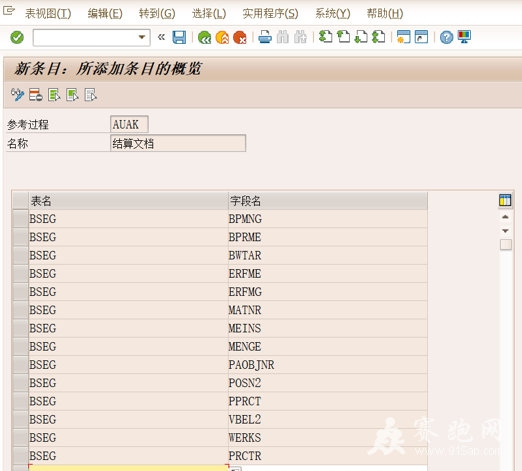The image size is (522, 471).
Task: Open the 实用程序(S) menu
Action: click(270, 14)
